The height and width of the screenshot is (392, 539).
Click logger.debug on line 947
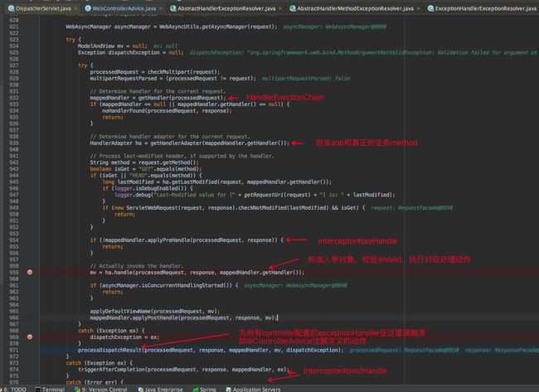pos(133,195)
